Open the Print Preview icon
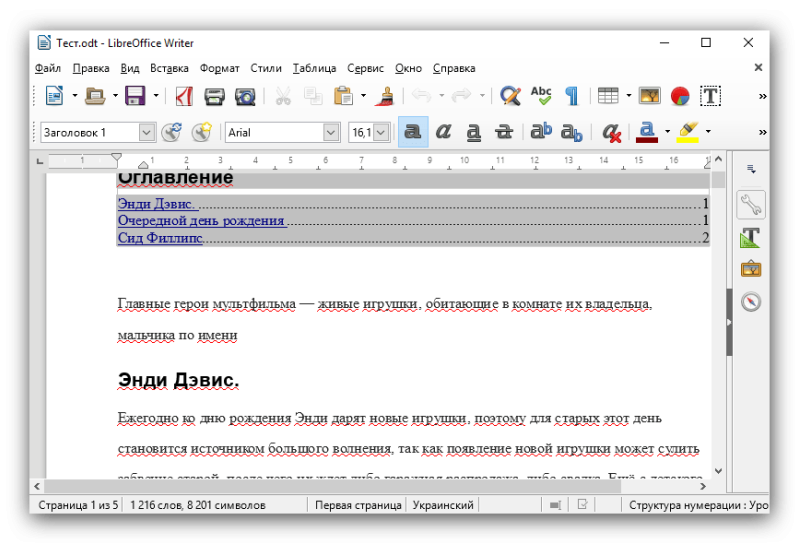The image size is (800, 544). (x=245, y=96)
